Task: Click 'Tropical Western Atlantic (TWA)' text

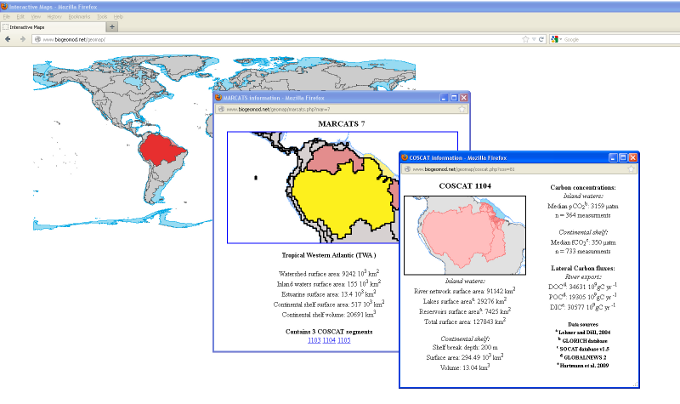Action: (329, 255)
